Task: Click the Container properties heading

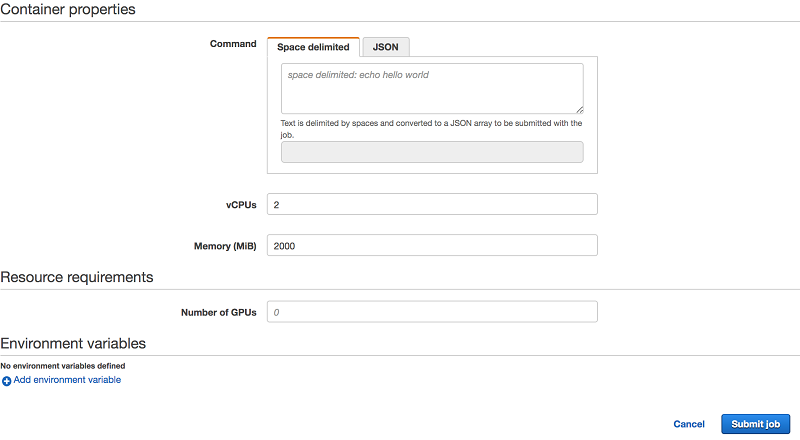Action: tap(68, 9)
